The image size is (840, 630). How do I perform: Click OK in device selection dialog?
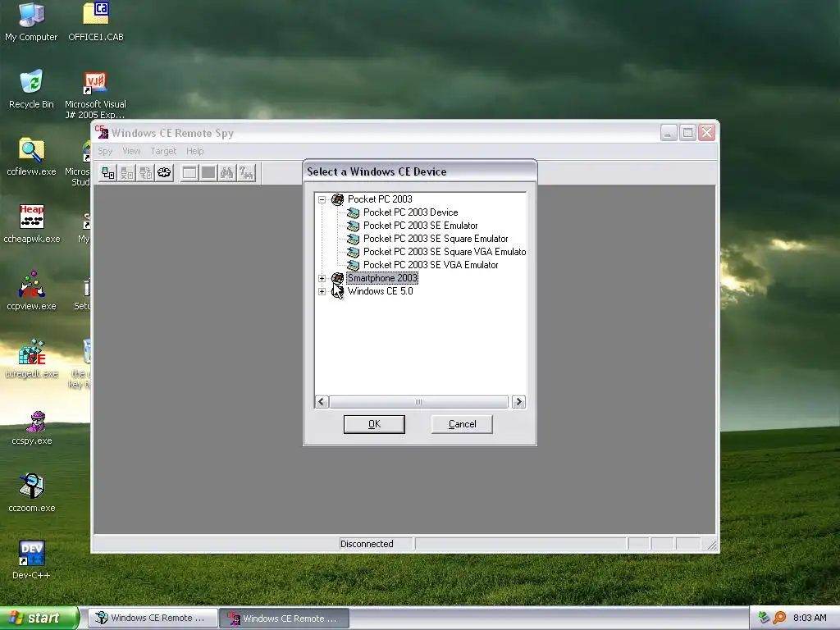click(x=374, y=424)
